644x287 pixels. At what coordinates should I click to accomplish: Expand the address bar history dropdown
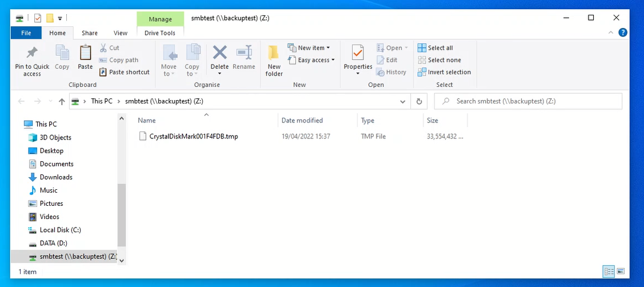[x=403, y=102]
